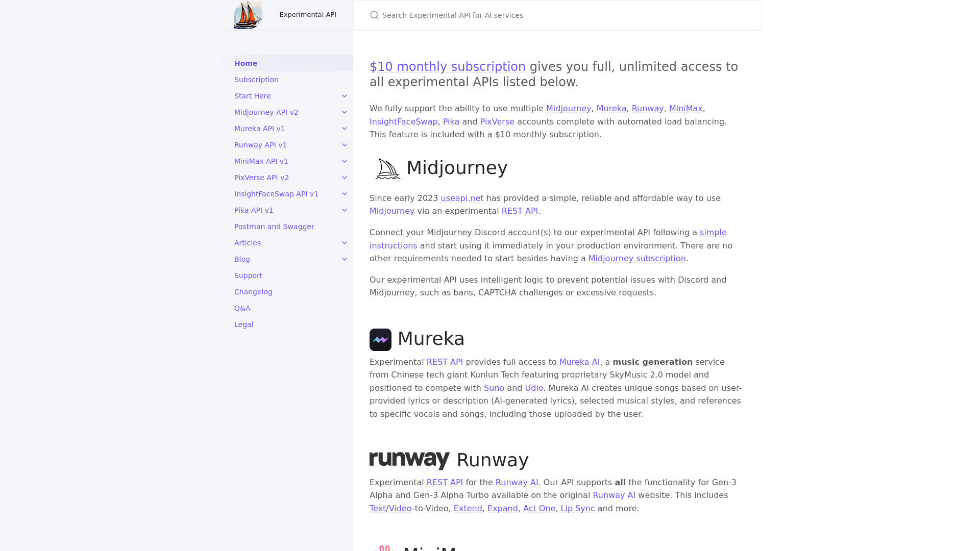Toggle the InsightFaceSwap API v1 section
The image size is (980, 551).
(345, 194)
